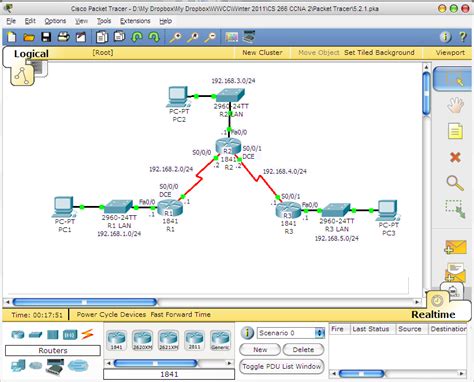Open a file with the folder icon

click(29, 37)
